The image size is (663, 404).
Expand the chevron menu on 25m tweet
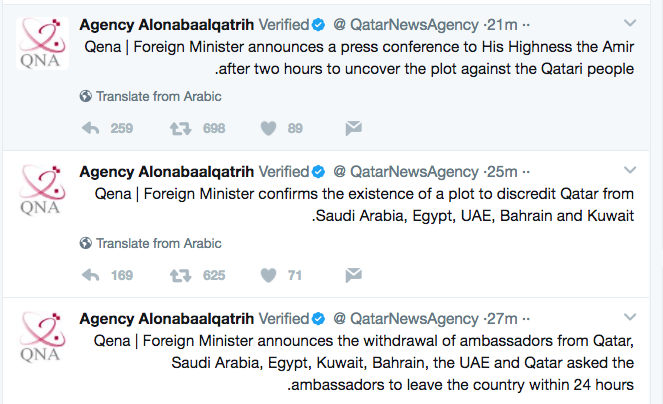click(x=630, y=170)
